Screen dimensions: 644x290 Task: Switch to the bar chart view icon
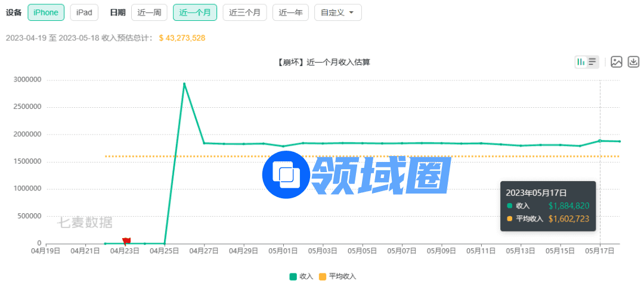click(x=581, y=62)
